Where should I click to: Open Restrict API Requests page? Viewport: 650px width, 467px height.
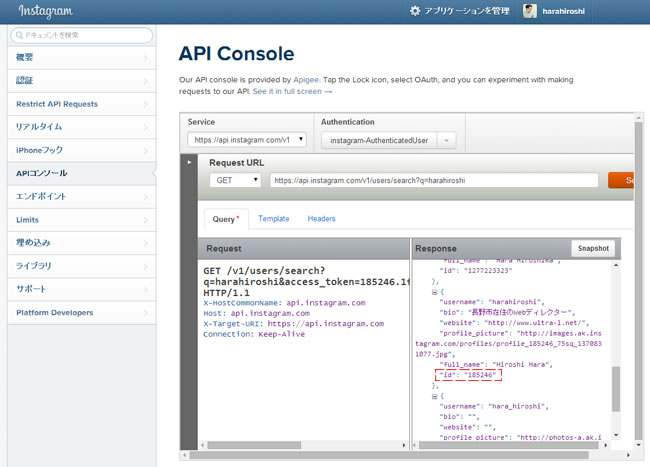pyautogui.click(x=82, y=104)
